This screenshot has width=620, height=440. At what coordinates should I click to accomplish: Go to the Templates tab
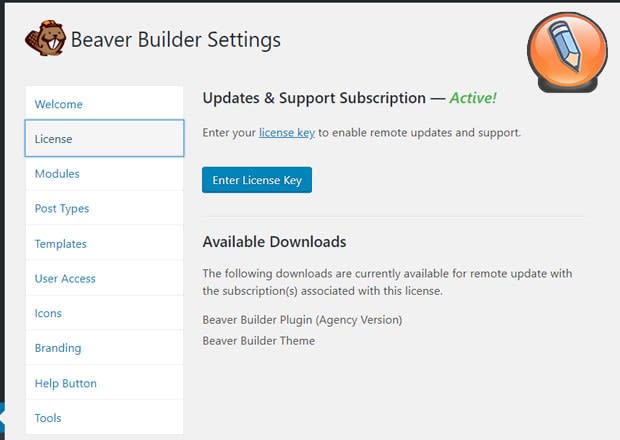(x=104, y=243)
